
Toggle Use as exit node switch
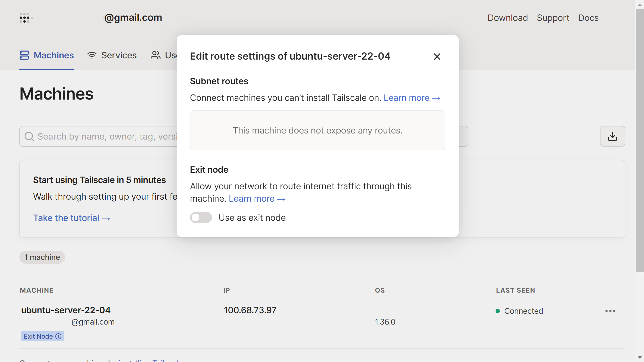(201, 217)
